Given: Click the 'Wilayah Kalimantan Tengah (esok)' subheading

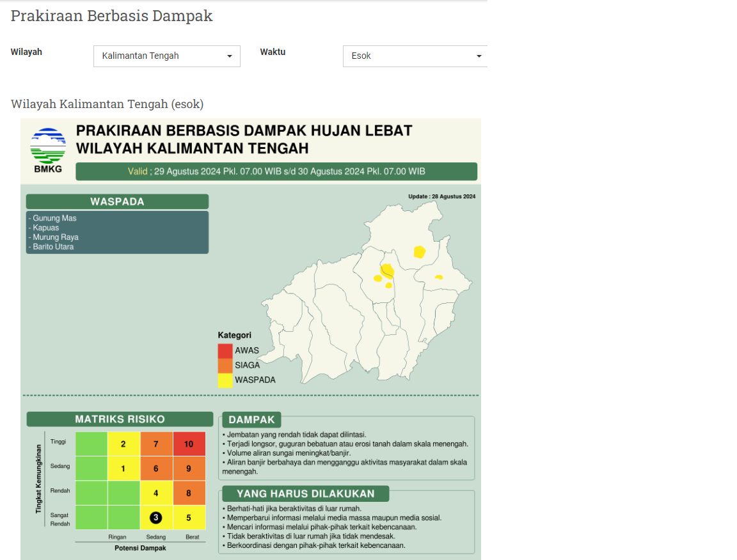Looking at the screenshot, I should click(x=107, y=104).
